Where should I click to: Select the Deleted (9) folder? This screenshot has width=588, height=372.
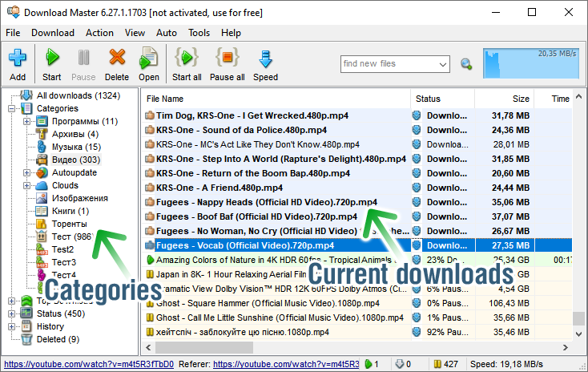(58, 339)
